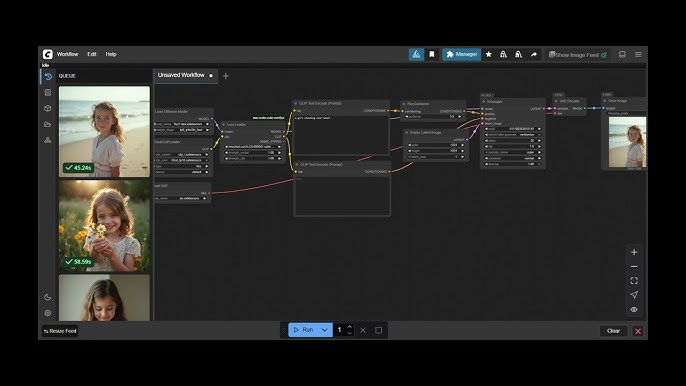Screen dimensions: 686x386
Task: Fit view to canvas icon
Action: tap(634, 281)
